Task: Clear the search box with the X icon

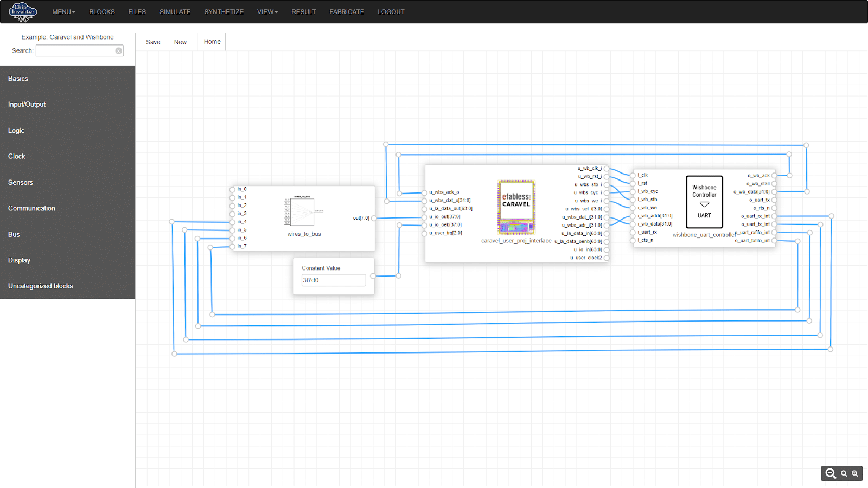Action: pos(118,51)
